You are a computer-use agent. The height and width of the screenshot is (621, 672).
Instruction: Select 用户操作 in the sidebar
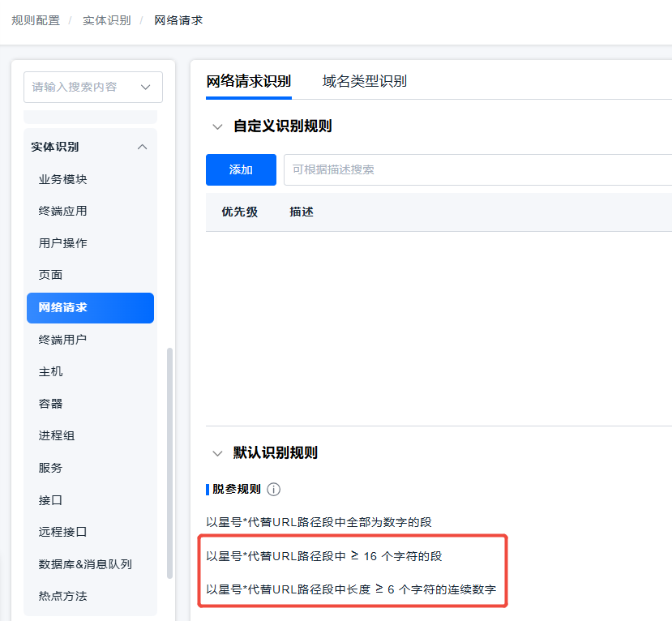62,243
